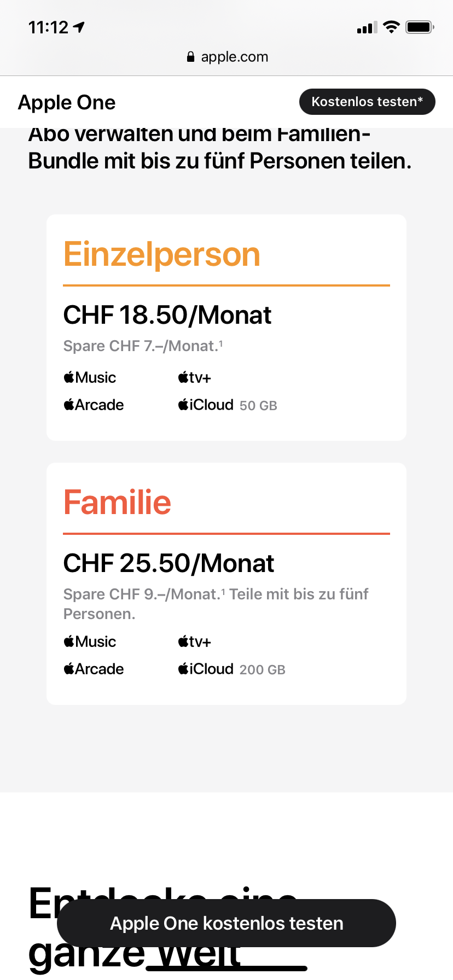
Task: Tap footnote on Spare CHF 7.–/Monat
Action: (220, 343)
